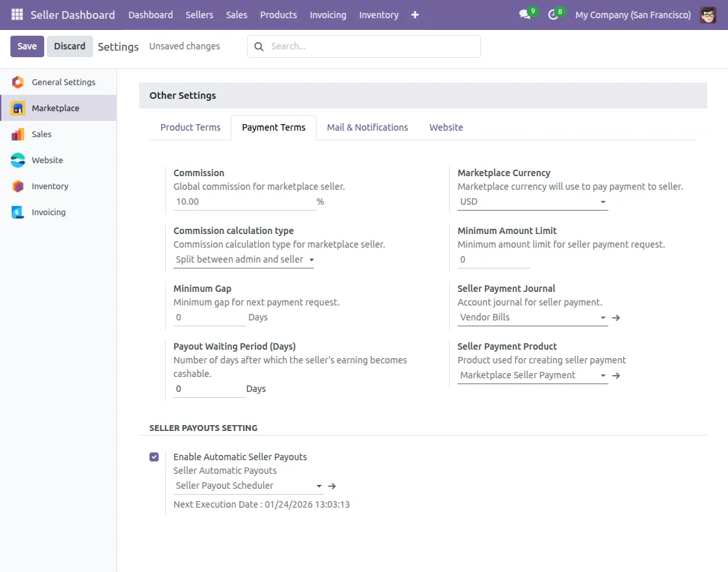Click the plus icon in navigation bar
728x572 pixels.
click(x=415, y=14)
